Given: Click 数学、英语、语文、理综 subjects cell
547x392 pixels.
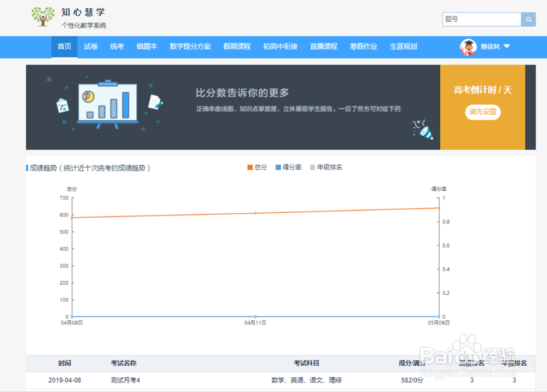Looking at the screenshot, I should pos(307,380).
